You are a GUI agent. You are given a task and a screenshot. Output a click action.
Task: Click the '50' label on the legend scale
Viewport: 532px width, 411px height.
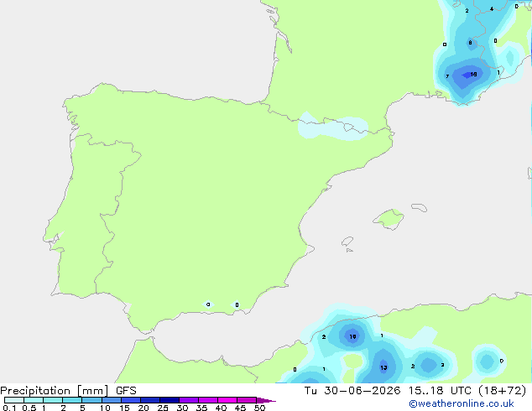[x=259, y=408]
